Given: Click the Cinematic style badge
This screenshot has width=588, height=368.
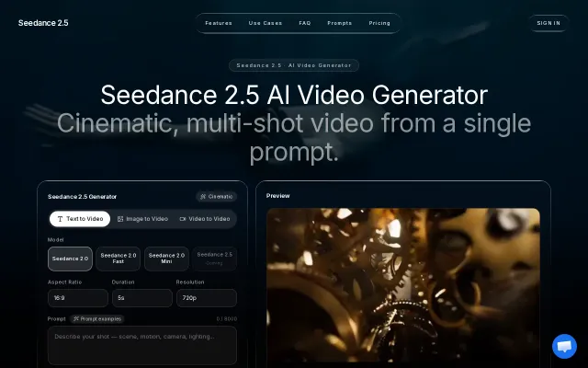Looking at the screenshot, I should (x=217, y=196).
